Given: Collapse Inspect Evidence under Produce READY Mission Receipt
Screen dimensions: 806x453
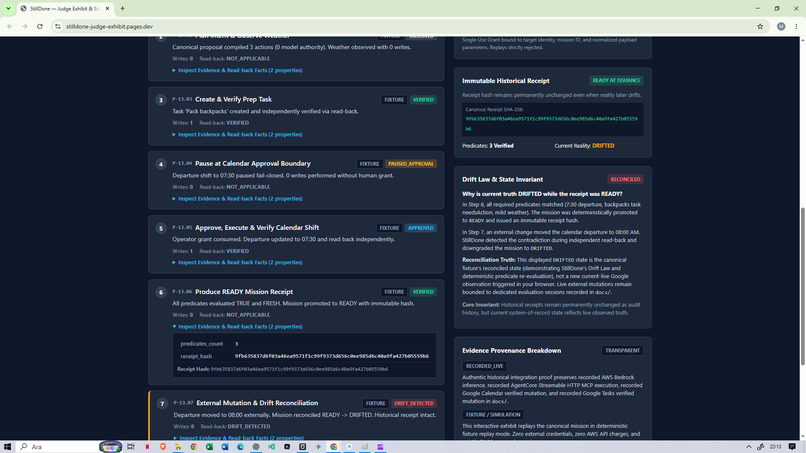Looking at the screenshot, I should pyautogui.click(x=237, y=327).
